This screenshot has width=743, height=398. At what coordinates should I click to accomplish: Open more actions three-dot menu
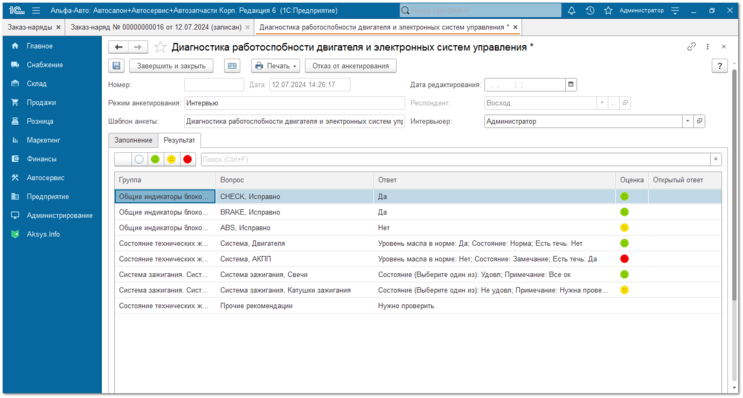(707, 46)
